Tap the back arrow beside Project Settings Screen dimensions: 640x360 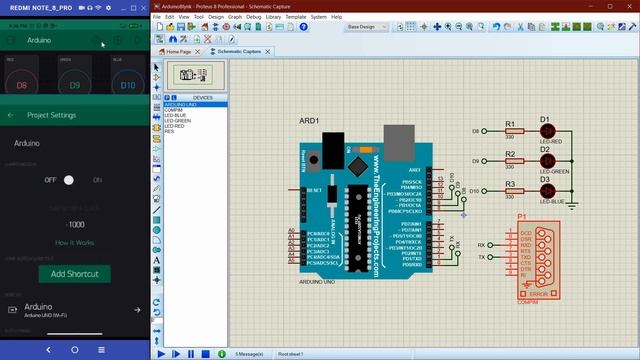point(11,115)
